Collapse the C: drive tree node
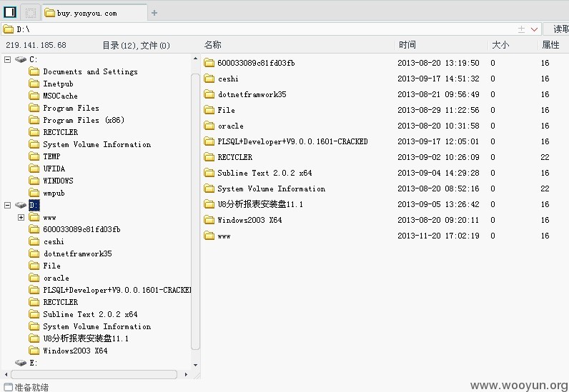Image resolution: width=569 pixels, height=392 pixels. (x=7, y=59)
